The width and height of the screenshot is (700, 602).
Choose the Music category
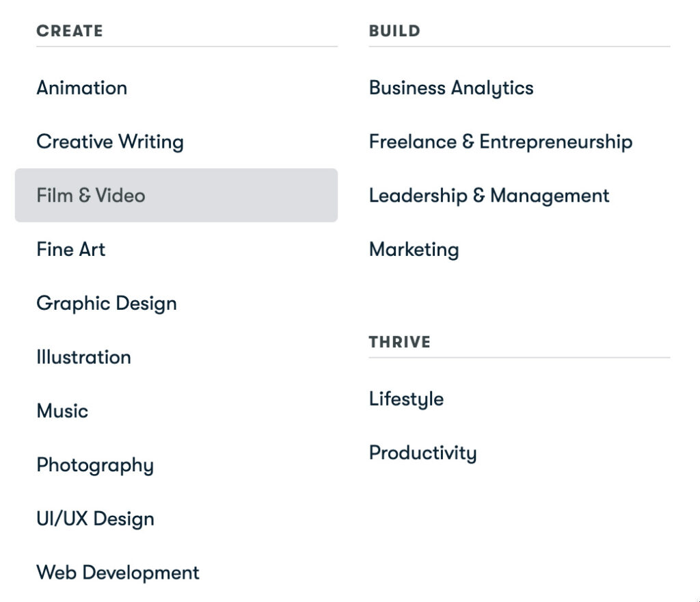coord(62,411)
